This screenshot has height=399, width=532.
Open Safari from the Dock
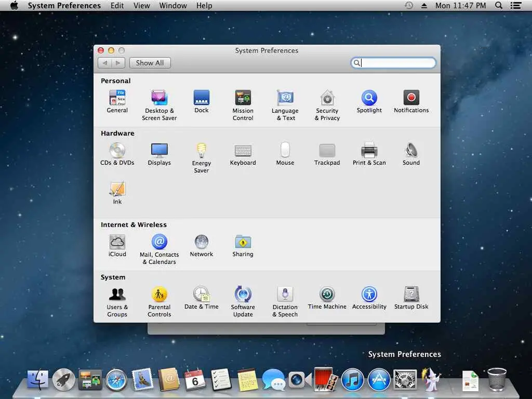click(x=116, y=380)
